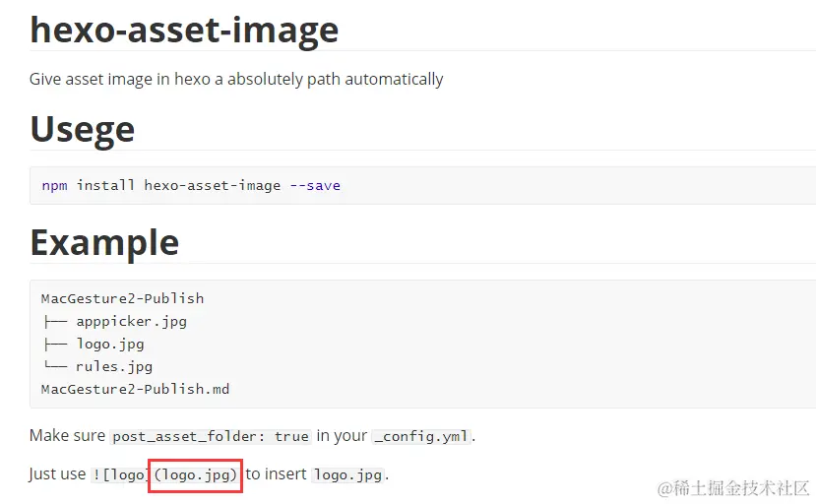The height and width of the screenshot is (504, 816).
Task: Click the MacGesture2-Publish folder line
Action: tap(122, 298)
